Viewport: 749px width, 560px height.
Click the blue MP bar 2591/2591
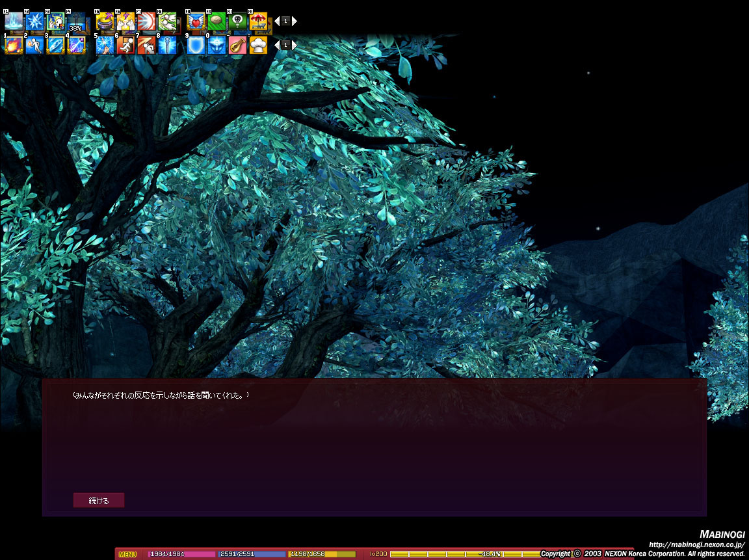[252, 554]
